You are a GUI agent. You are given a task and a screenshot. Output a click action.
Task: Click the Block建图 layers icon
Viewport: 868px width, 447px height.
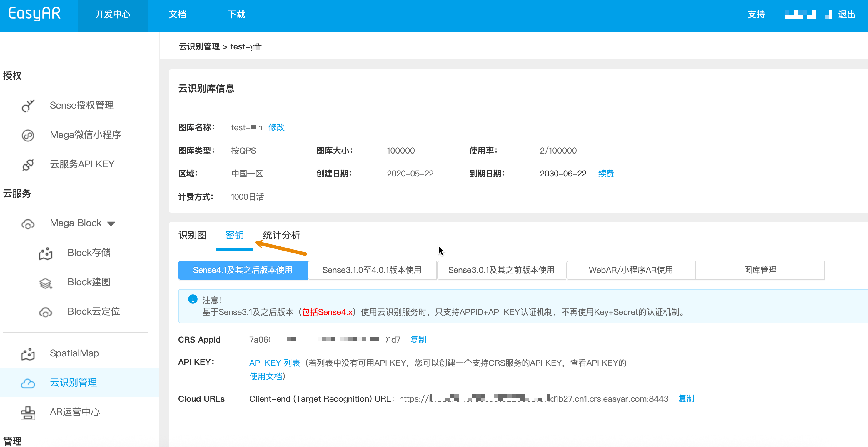point(46,283)
